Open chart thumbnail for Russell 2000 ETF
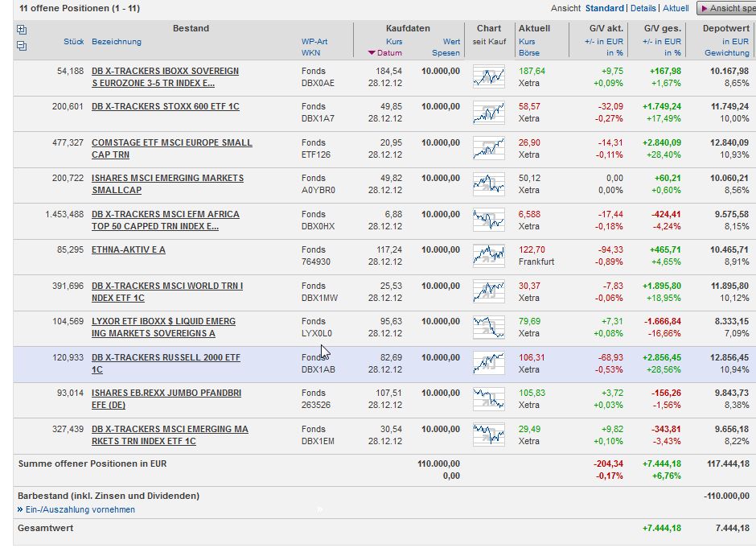Image resolution: width=756 pixels, height=548 pixels. pos(488,364)
